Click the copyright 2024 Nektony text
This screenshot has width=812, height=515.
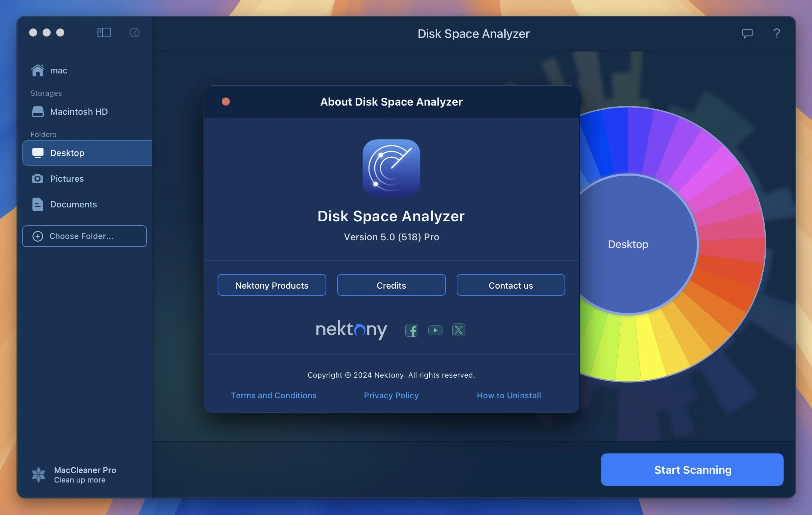tap(391, 375)
